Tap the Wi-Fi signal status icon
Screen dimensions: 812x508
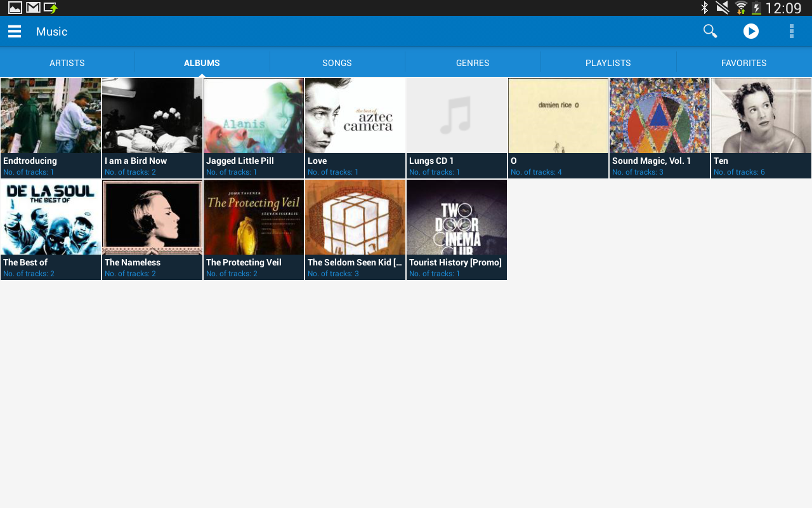(x=741, y=8)
